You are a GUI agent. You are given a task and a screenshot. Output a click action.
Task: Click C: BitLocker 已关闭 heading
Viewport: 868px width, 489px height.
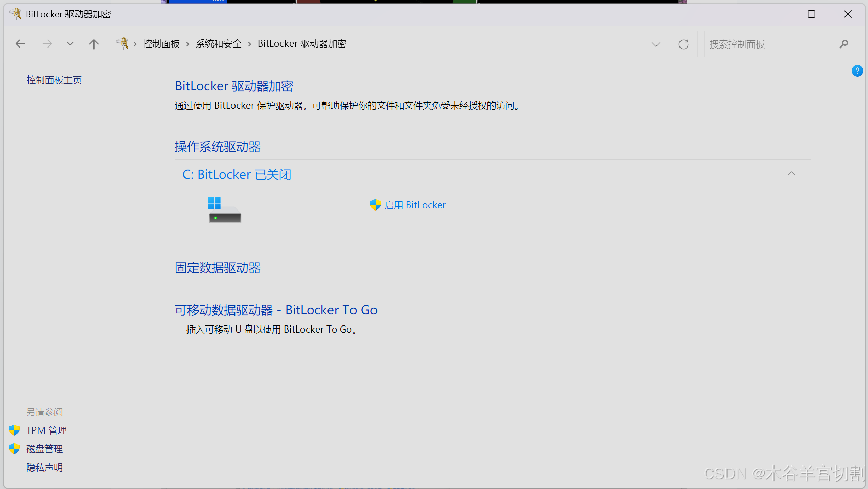[237, 175]
